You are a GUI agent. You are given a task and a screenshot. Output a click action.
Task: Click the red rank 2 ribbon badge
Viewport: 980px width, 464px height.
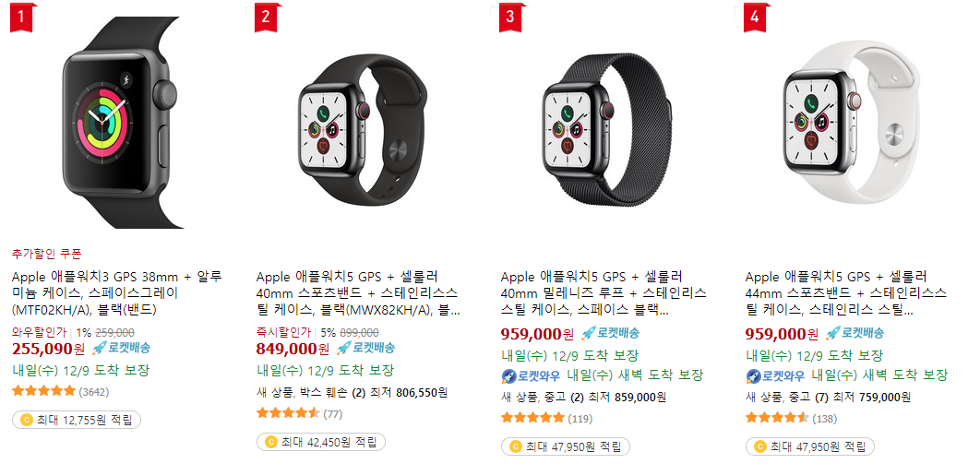pyautogui.click(x=268, y=17)
